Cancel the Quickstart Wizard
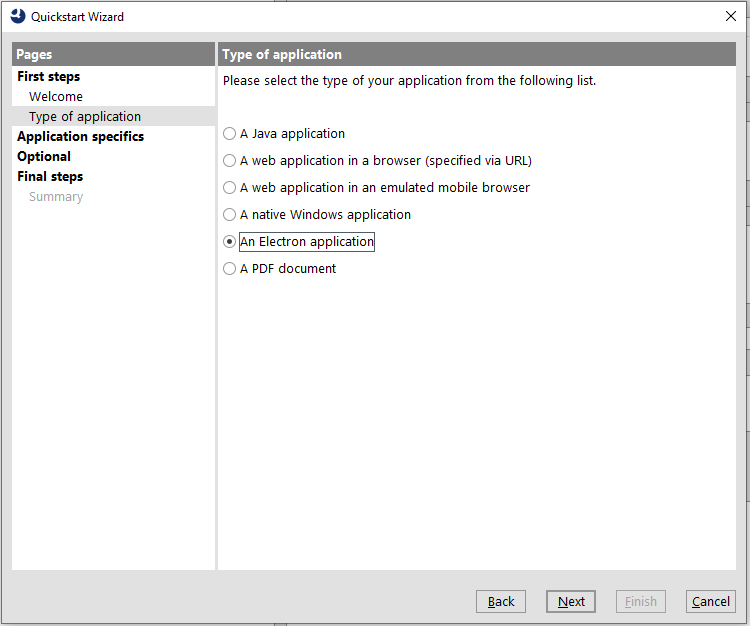Screen dimensions: 750x626 [x=710, y=601]
